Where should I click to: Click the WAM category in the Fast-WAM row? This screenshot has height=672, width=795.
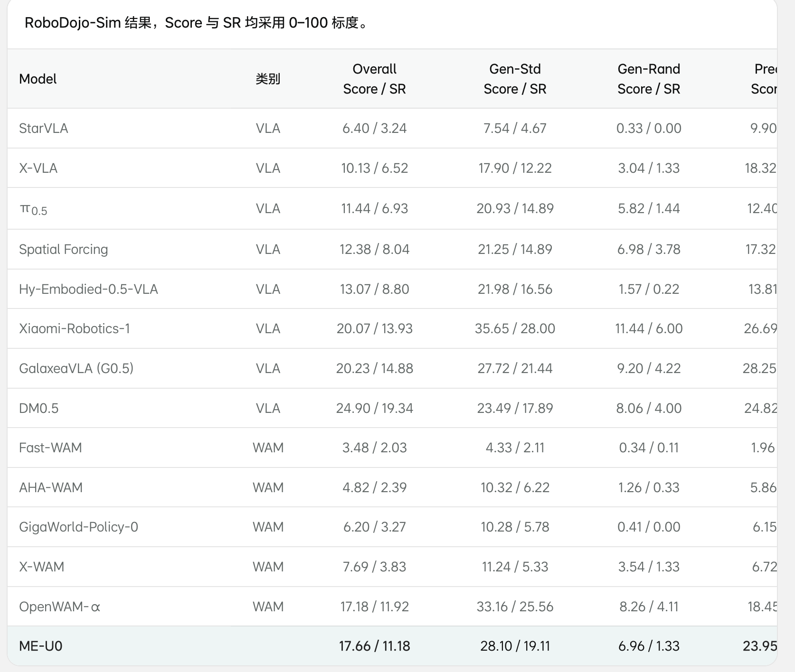(x=268, y=448)
